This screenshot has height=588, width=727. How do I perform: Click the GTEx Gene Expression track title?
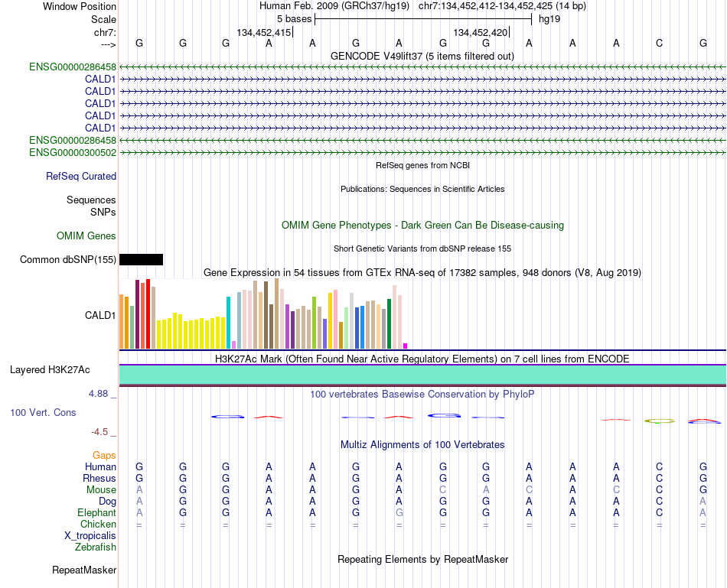pyautogui.click(x=422, y=272)
